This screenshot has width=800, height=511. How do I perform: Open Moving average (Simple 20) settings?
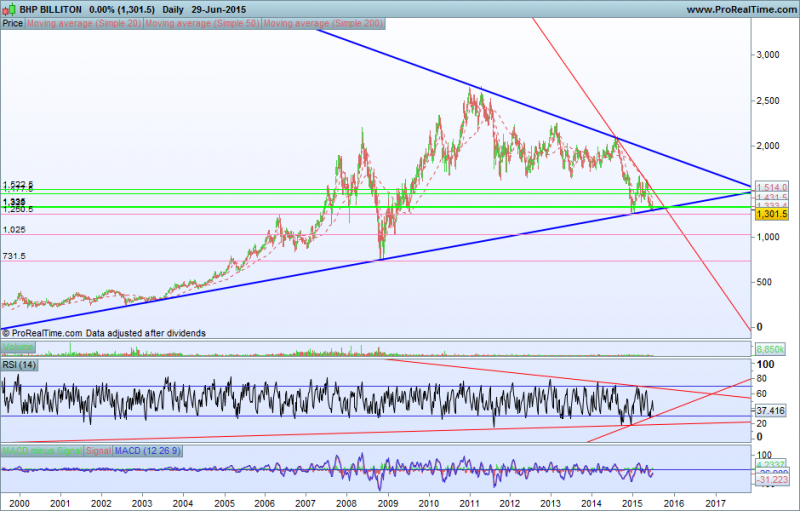pos(84,21)
